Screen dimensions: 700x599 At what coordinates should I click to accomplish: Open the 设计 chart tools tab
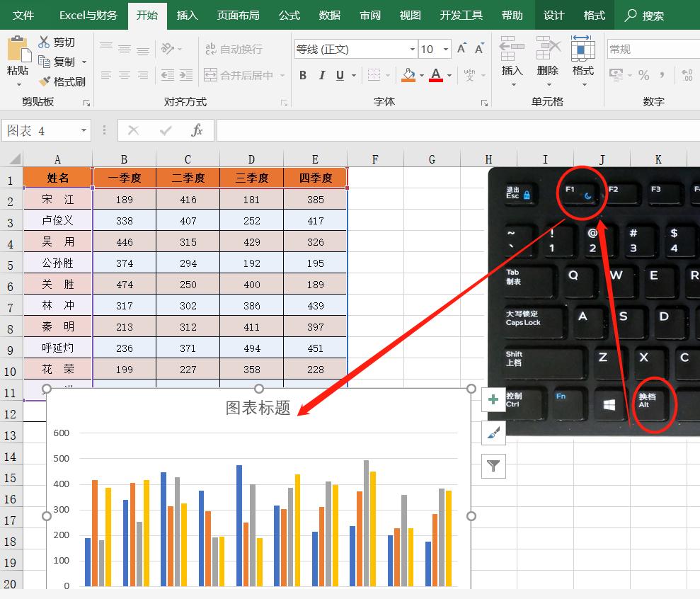553,15
